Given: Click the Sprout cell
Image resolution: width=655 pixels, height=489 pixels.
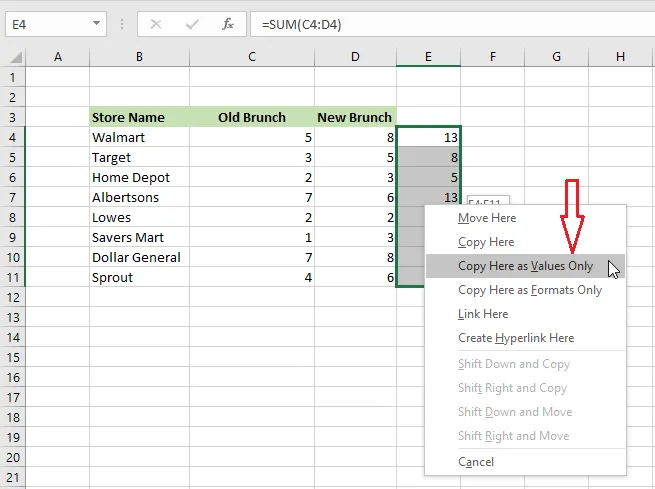Looking at the screenshot, I should [140, 278].
